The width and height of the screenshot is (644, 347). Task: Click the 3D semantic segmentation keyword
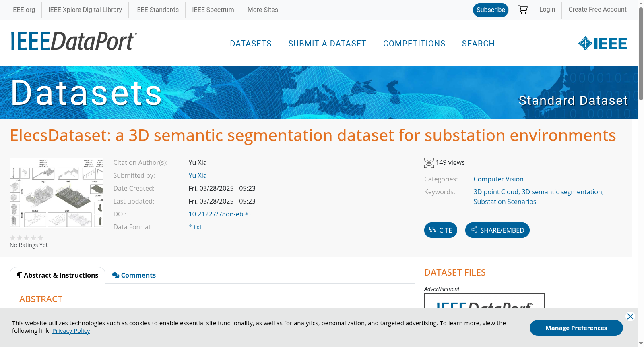pyautogui.click(x=563, y=192)
